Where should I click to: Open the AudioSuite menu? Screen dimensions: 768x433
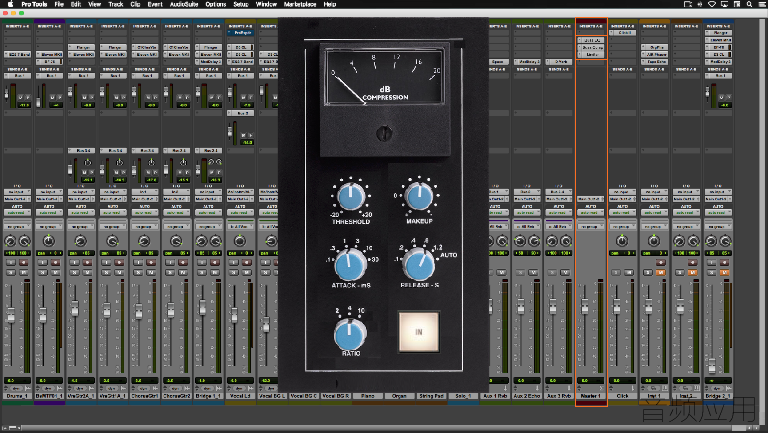click(184, 4)
